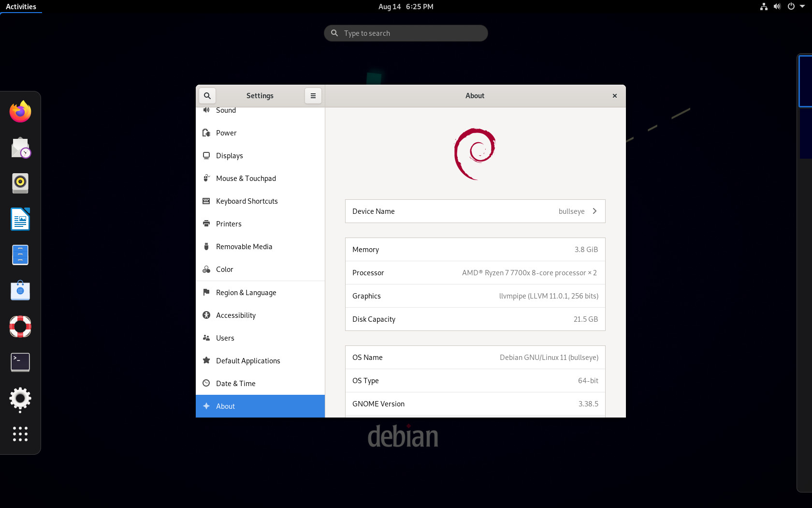
Task: Open Displays settings panel
Action: pyautogui.click(x=260, y=156)
